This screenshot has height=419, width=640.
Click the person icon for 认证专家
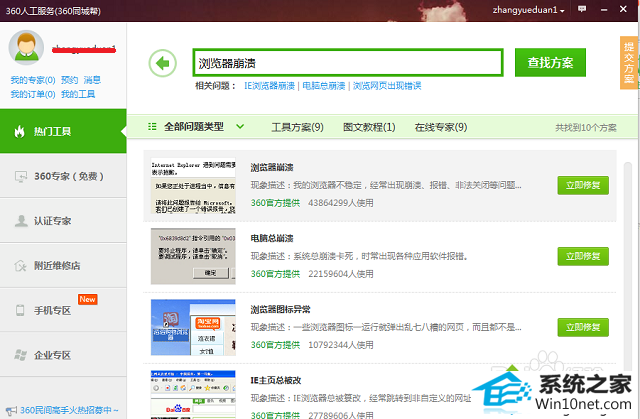(x=20, y=221)
